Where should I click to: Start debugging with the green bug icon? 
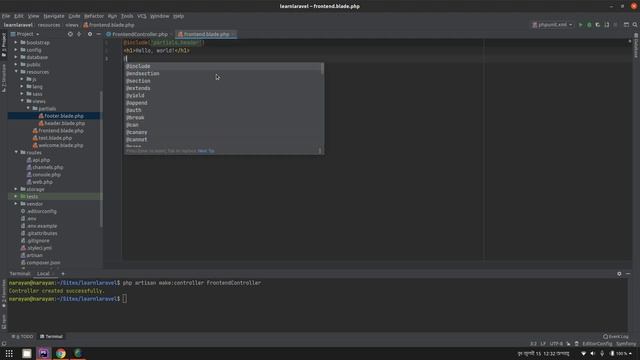(x=589, y=25)
